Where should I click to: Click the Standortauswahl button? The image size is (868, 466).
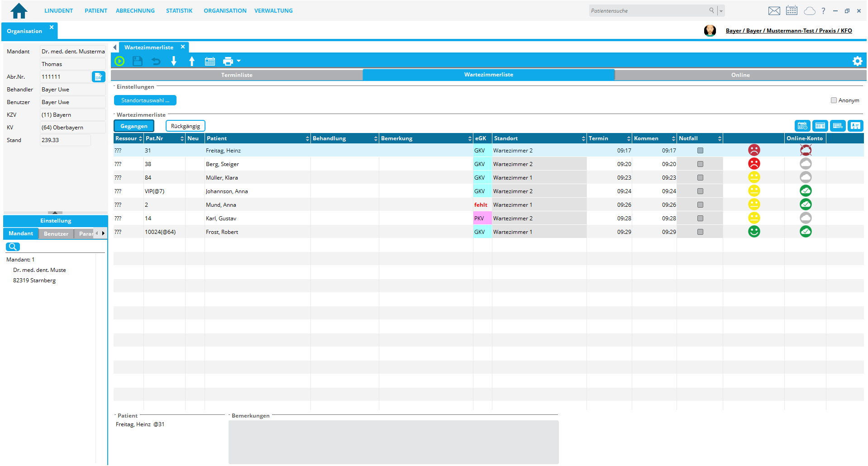point(145,100)
